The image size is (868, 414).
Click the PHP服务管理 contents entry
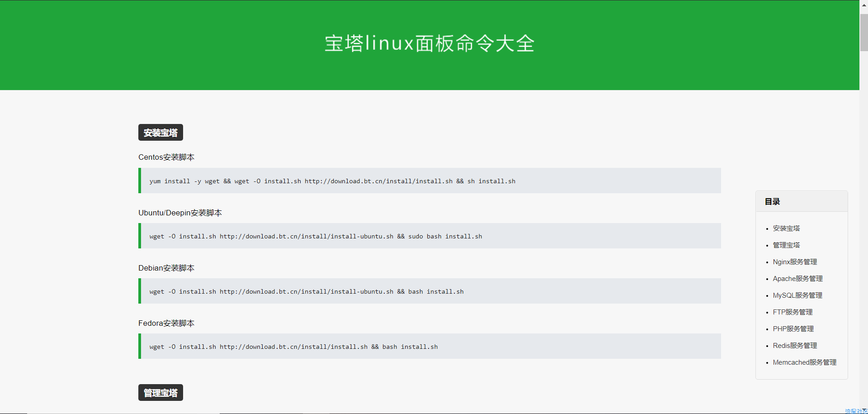(793, 329)
